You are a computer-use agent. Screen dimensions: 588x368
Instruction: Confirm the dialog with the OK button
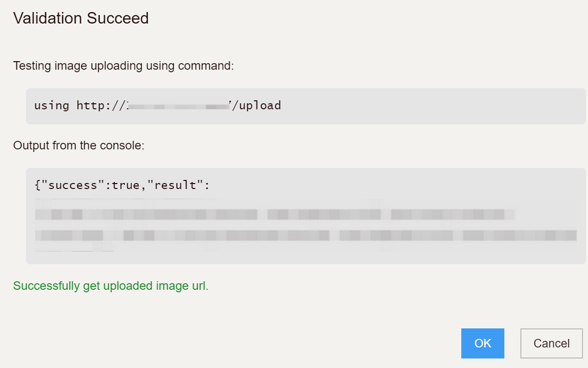click(x=482, y=343)
